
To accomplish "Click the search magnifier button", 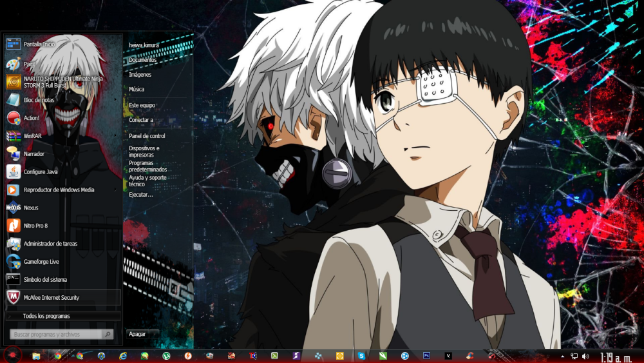I will pyautogui.click(x=108, y=335).
